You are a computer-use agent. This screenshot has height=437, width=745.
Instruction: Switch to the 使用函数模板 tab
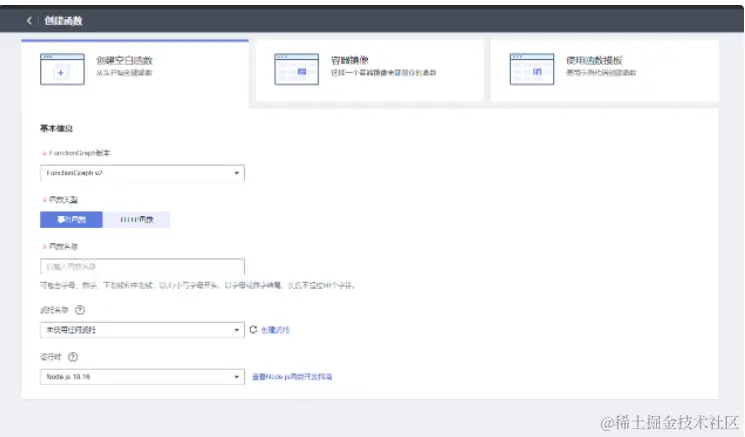(604, 70)
